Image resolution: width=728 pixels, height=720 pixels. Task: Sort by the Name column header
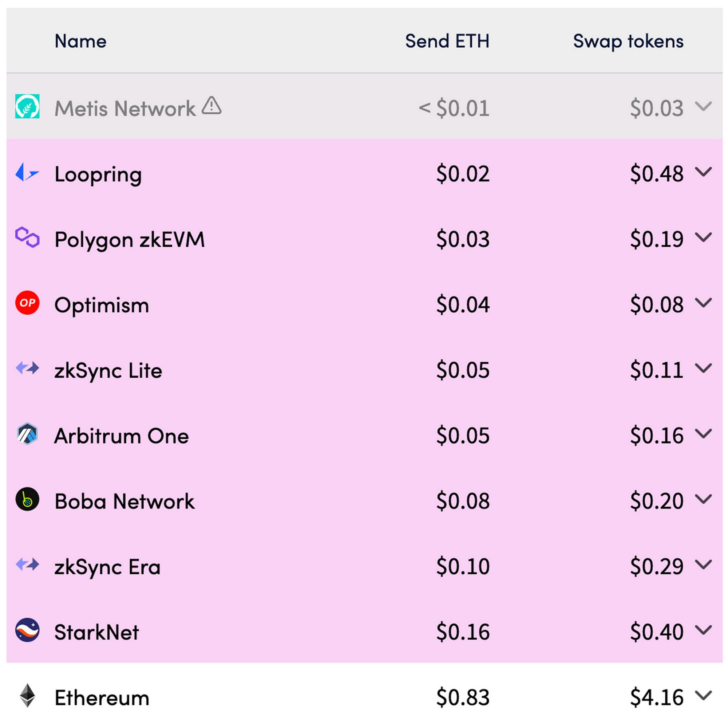tap(80, 41)
